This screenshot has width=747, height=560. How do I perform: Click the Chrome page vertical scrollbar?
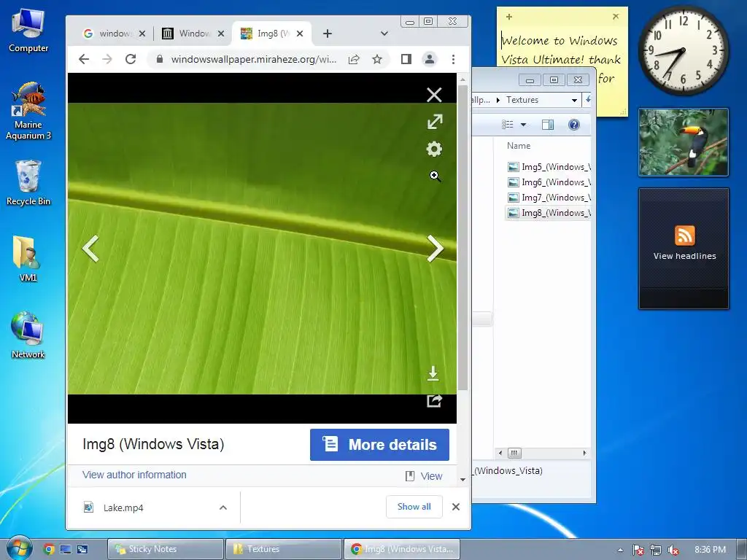coord(462,238)
